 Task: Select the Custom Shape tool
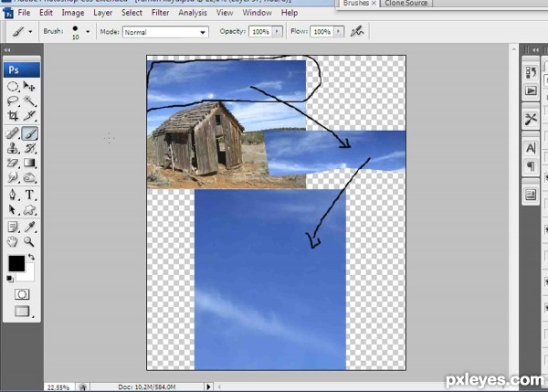tap(29, 209)
